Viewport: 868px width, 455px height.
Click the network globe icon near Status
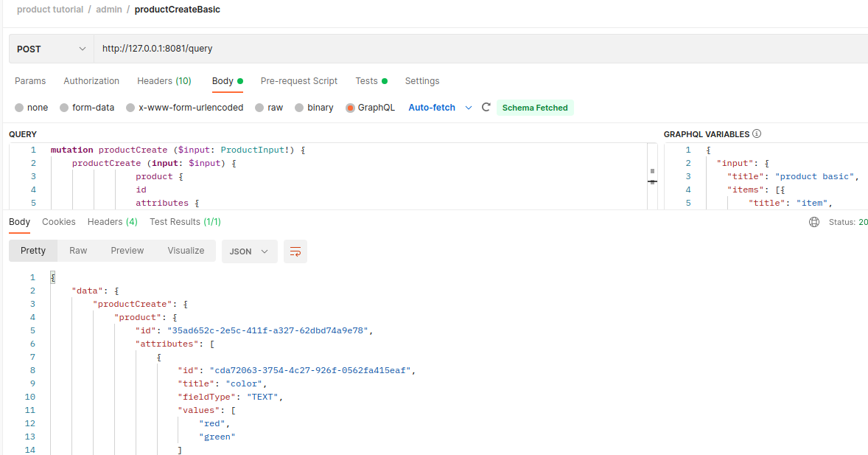[x=814, y=222]
